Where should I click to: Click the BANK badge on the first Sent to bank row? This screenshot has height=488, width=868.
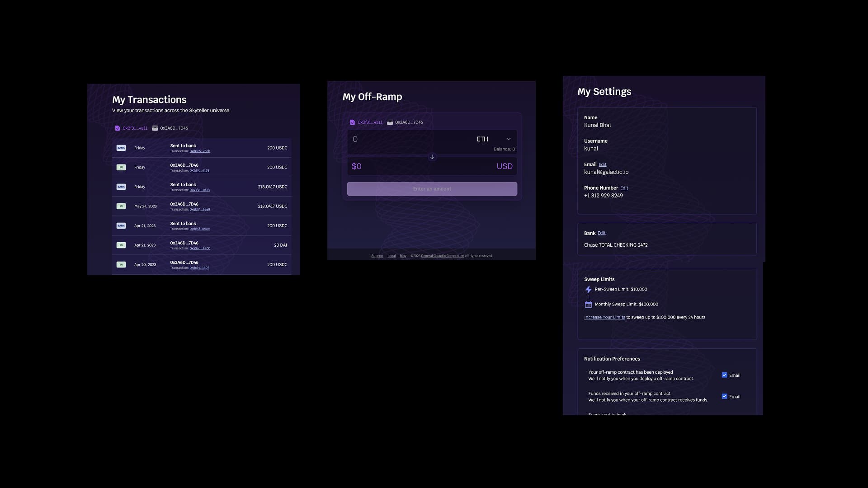point(121,147)
